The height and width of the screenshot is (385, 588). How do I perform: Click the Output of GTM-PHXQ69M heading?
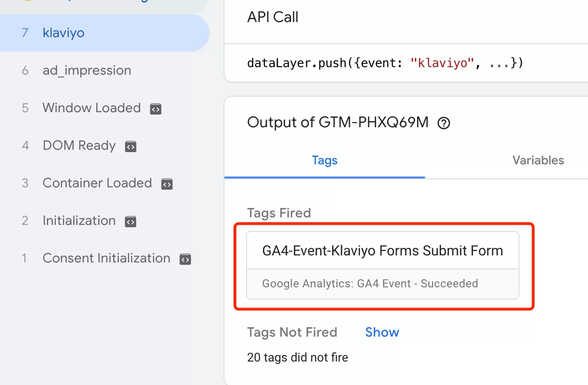(338, 123)
